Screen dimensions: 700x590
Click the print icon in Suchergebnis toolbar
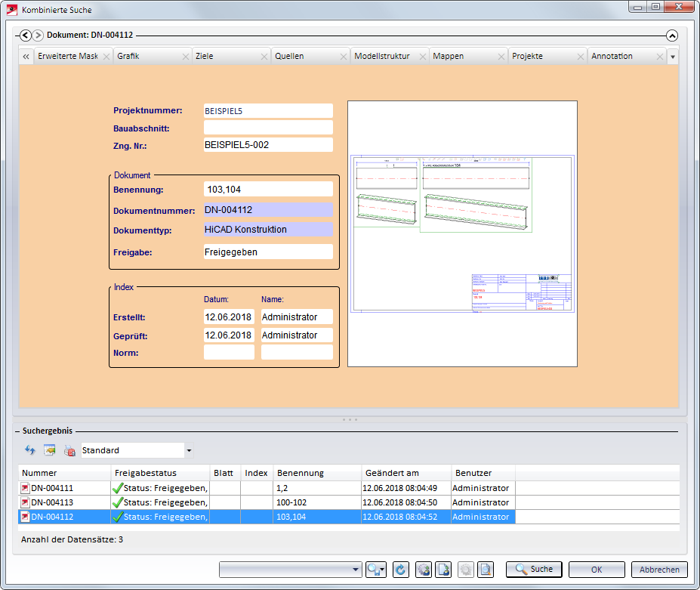tap(69, 450)
